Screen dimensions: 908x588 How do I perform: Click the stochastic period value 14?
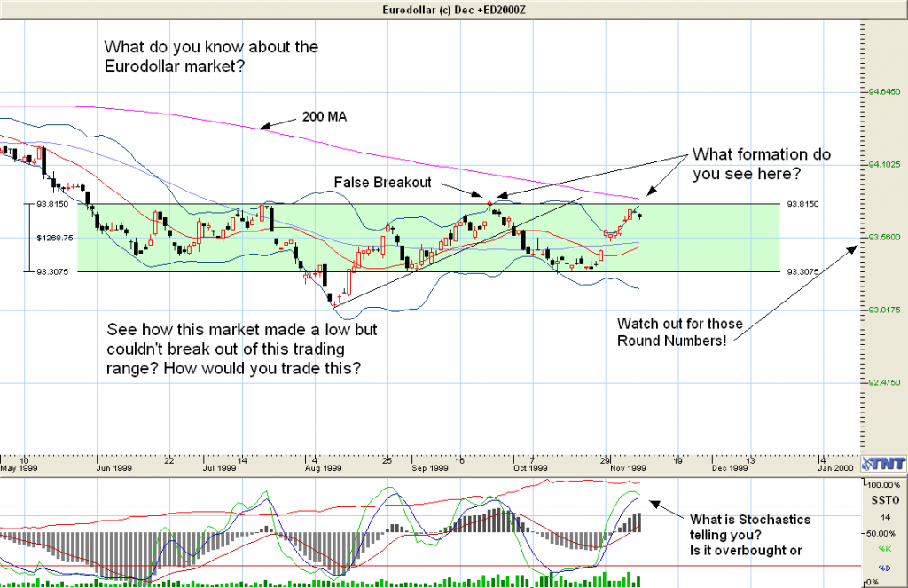884,517
